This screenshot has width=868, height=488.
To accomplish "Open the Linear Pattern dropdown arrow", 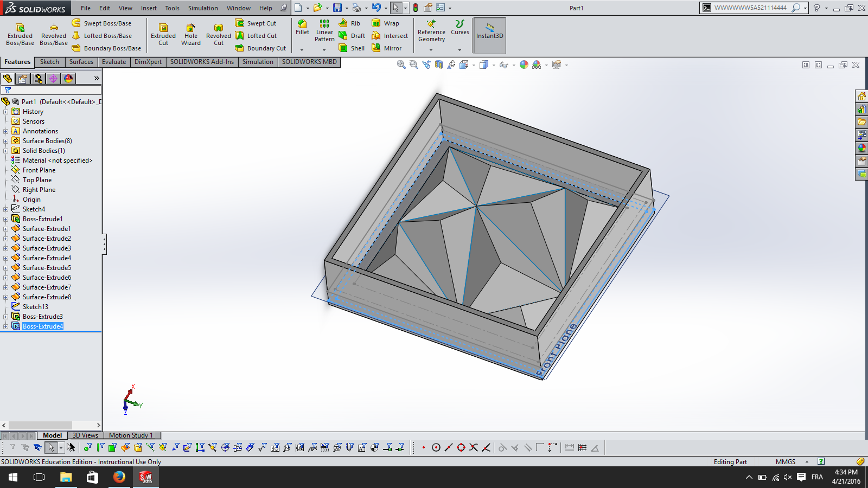I will pos(324,50).
